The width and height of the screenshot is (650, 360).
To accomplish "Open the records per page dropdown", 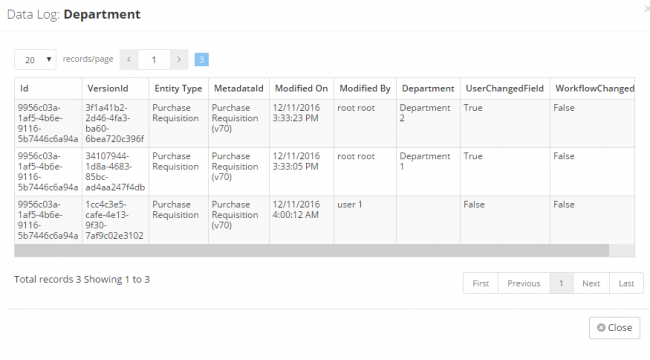I will point(35,60).
